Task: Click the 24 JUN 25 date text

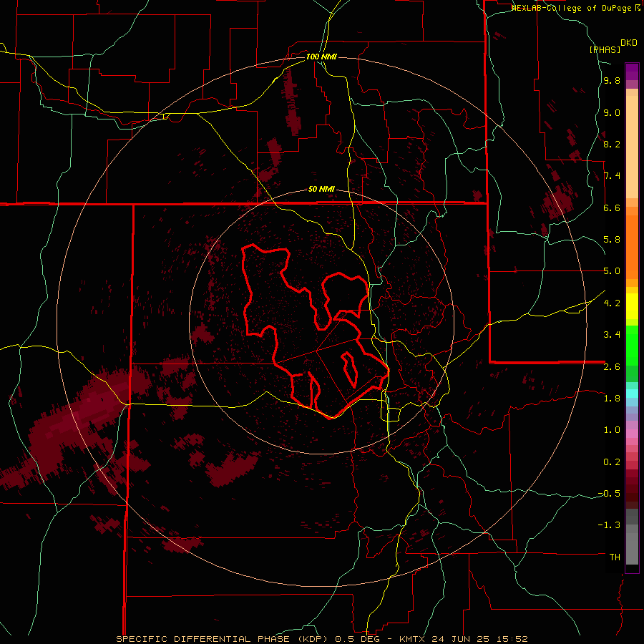Action: point(459,639)
